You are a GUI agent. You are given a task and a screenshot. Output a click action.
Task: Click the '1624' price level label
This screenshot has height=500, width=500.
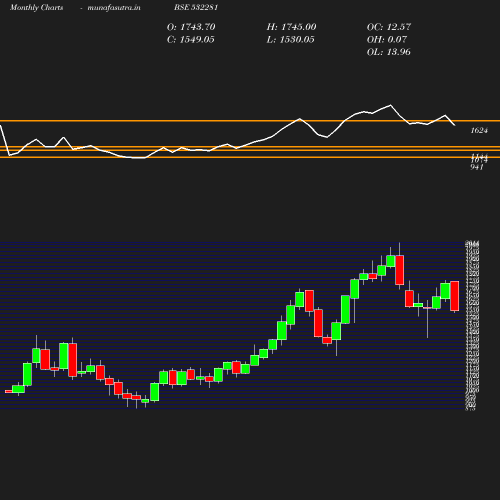pyautogui.click(x=479, y=130)
